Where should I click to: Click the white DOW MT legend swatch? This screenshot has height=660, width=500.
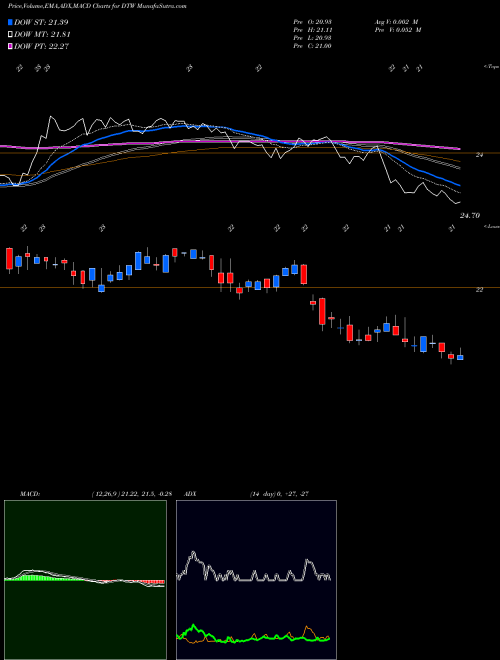(10, 35)
